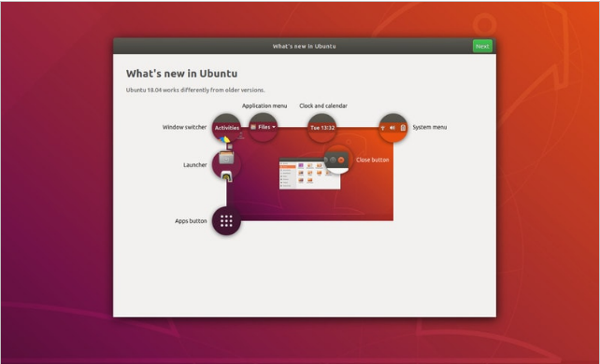The image size is (600, 364).
Task: Click the Activities label in the illustration
Action: (227, 128)
